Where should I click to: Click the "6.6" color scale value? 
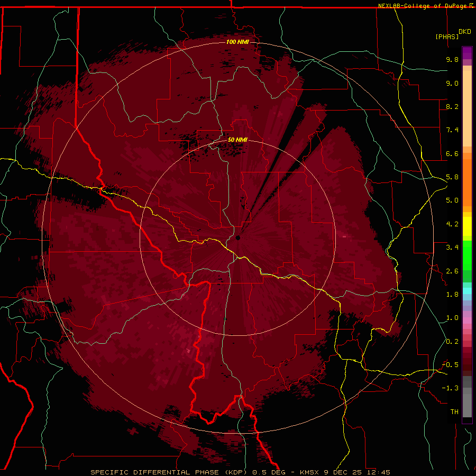[x=452, y=153]
